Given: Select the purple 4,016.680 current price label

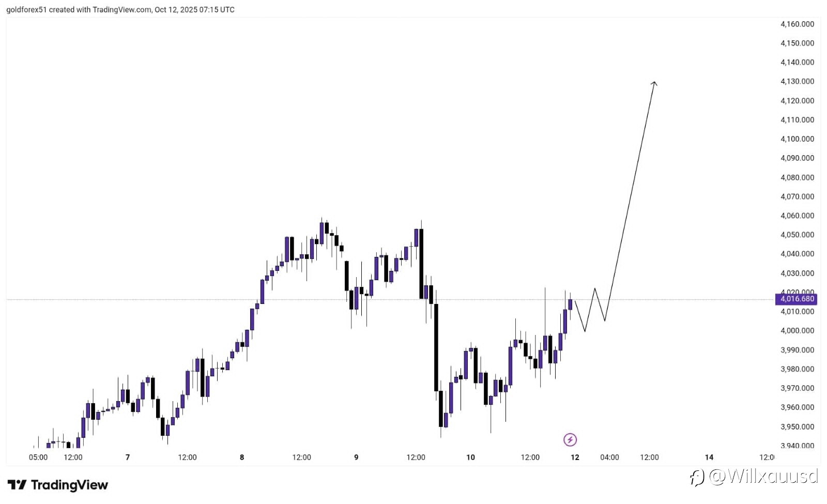Looking at the screenshot, I should click(797, 299).
